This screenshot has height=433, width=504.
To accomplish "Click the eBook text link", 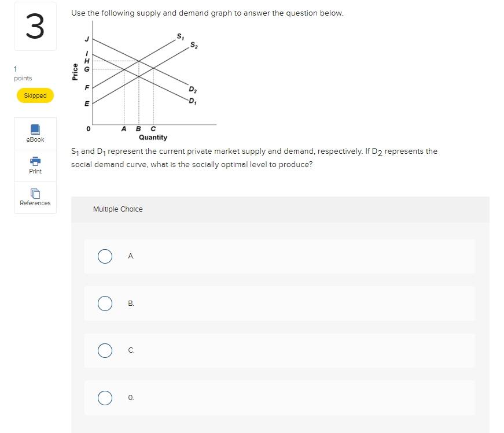I will tap(35, 139).
